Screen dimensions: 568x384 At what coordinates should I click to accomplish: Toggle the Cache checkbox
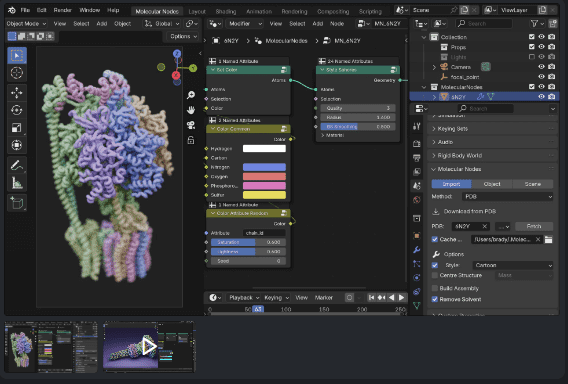click(435, 239)
